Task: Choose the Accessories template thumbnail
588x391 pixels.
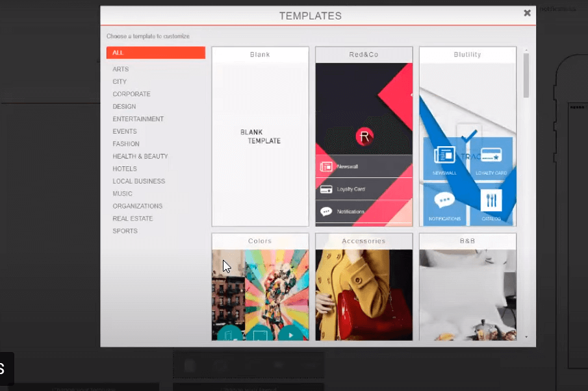Action: coord(364,292)
